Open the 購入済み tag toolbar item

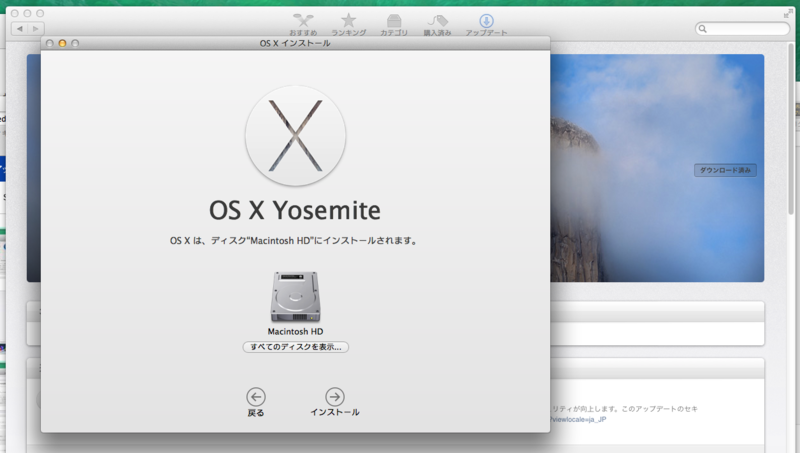coord(437,24)
